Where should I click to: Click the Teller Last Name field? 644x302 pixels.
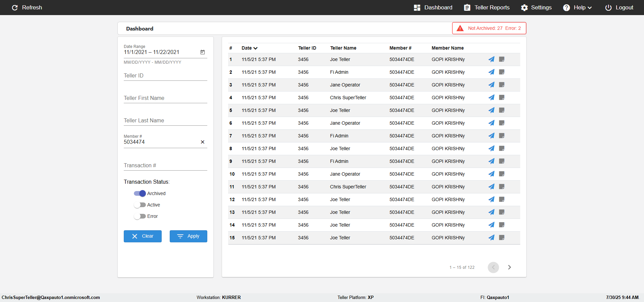pos(165,121)
